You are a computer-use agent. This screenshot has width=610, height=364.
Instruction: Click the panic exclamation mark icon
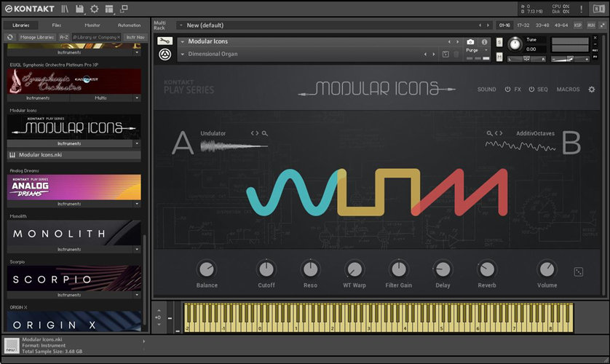(581, 9)
